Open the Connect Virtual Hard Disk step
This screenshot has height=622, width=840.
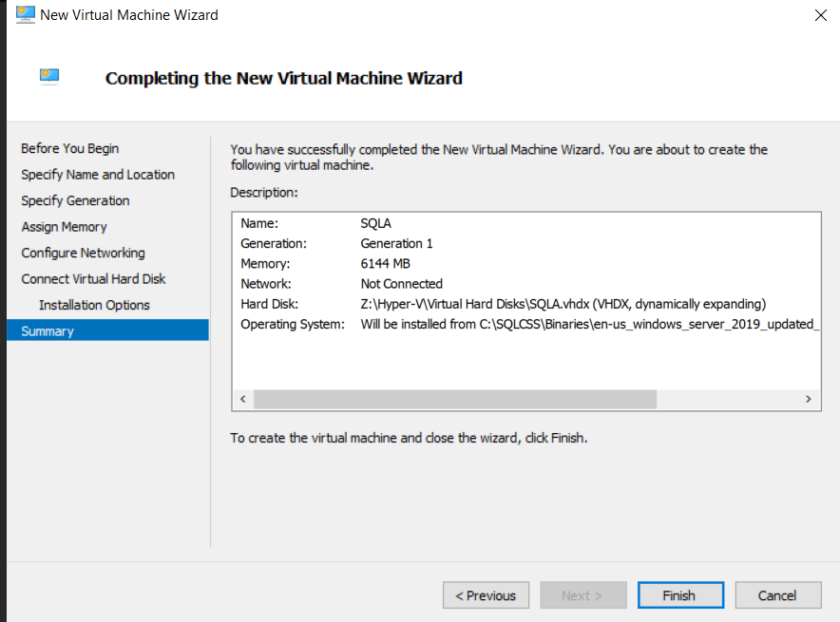[94, 279]
